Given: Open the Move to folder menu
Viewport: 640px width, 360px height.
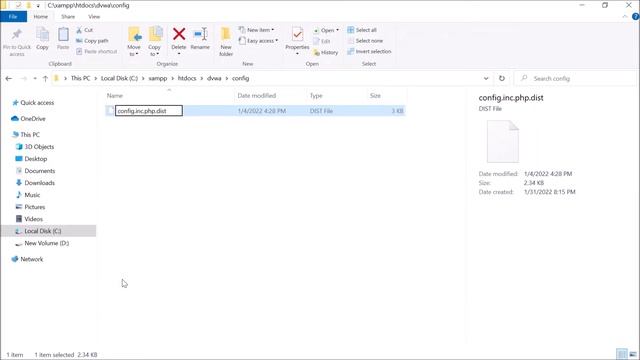Looking at the screenshot, I should 134,42.
